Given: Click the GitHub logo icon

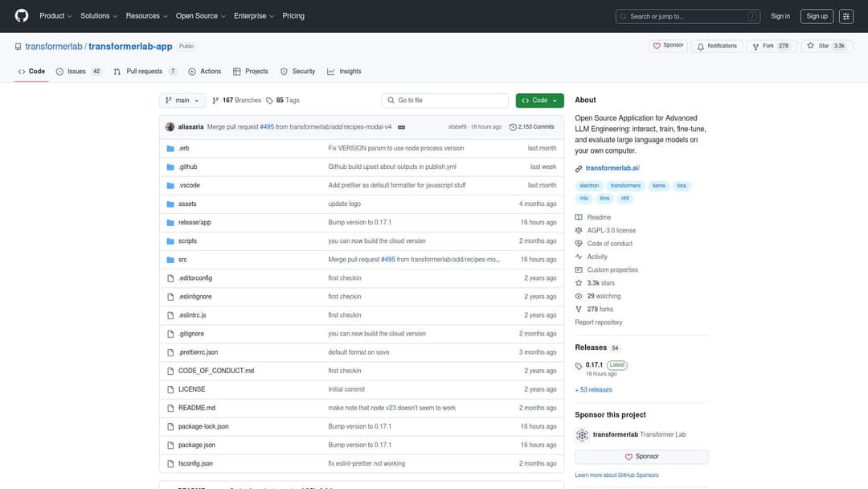Looking at the screenshot, I should pos(22,15).
